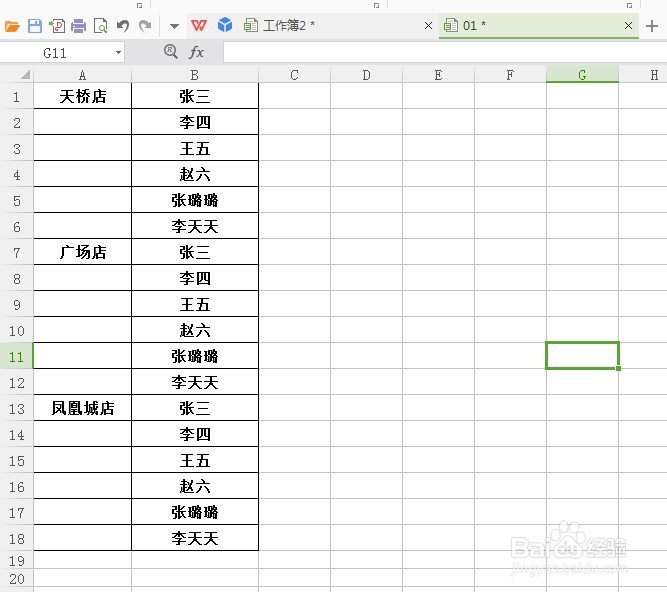Click 李天天 in row 12
The image size is (667, 592).
195,382
